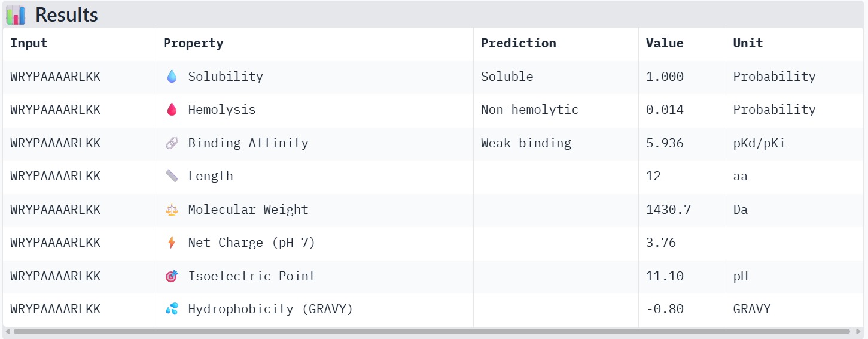Image resolution: width=868 pixels, height=339 pixels.
Task: Click the Molecular Weight value 1430.7
Action: [x=668, y=210]
